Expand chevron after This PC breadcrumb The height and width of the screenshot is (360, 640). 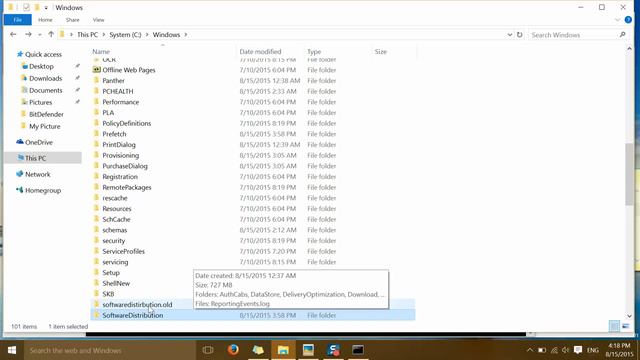[104, 35]
